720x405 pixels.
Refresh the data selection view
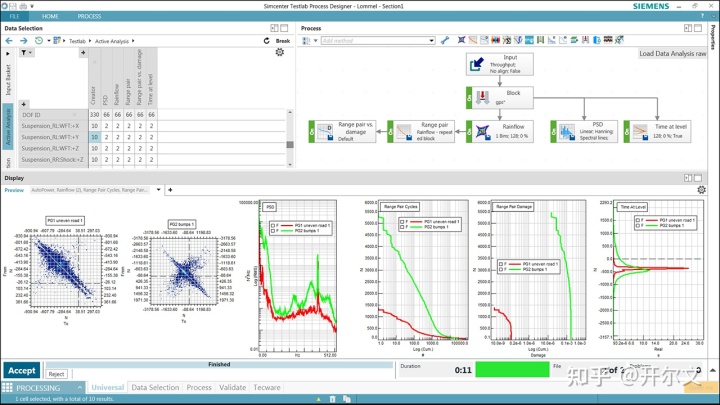coord(266,41)
